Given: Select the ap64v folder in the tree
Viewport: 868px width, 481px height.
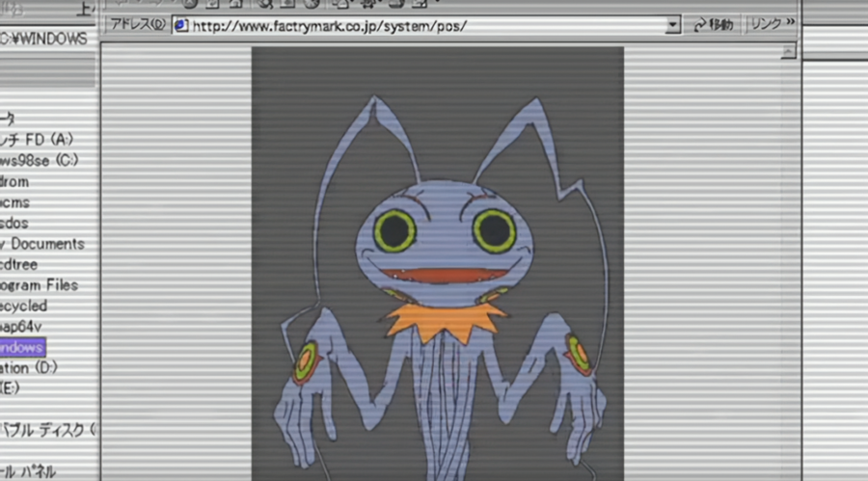Looking at the screenshot, I should [20, 327].
